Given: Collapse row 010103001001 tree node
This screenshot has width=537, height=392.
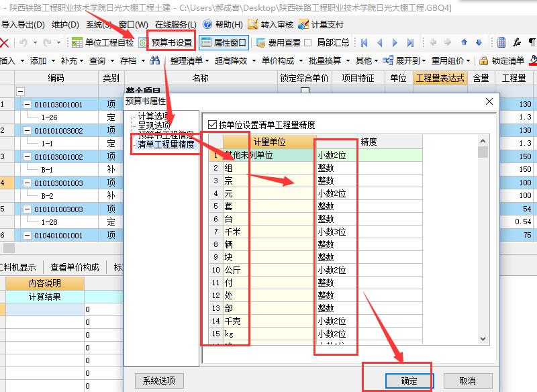Looking at the screenshot, I should point(27,105).
